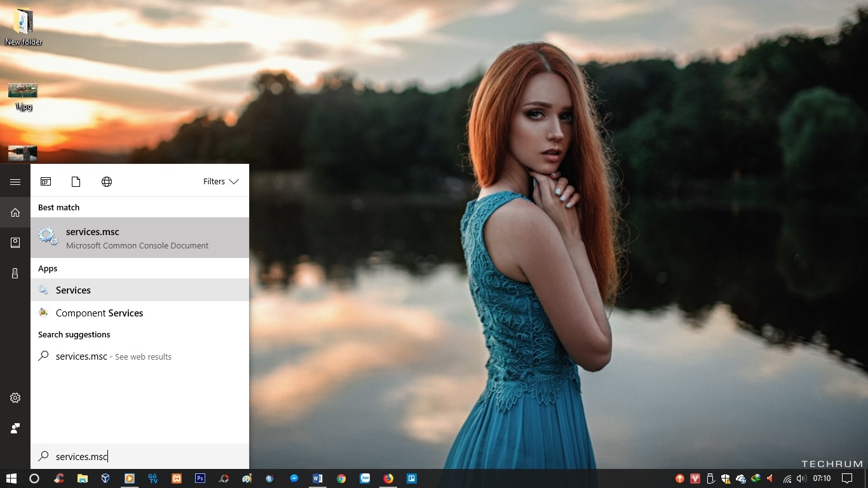Open the Notebook tab in Cortana sidebar
This screenshot has height=488, width=868.
pos(15,243)
